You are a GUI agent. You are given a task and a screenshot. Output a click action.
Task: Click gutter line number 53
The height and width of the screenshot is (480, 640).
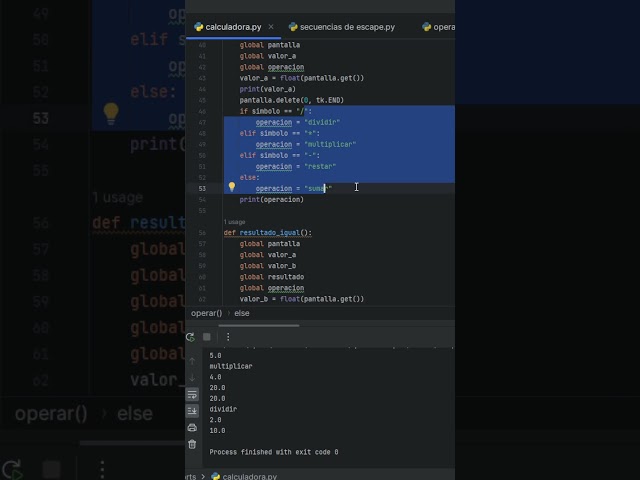click(202, 189)
